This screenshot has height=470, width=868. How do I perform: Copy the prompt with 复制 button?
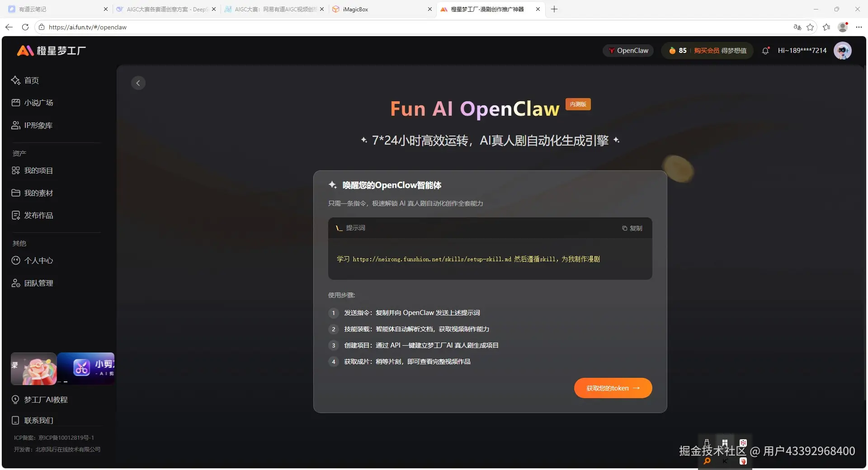click(x=632, y=228)
